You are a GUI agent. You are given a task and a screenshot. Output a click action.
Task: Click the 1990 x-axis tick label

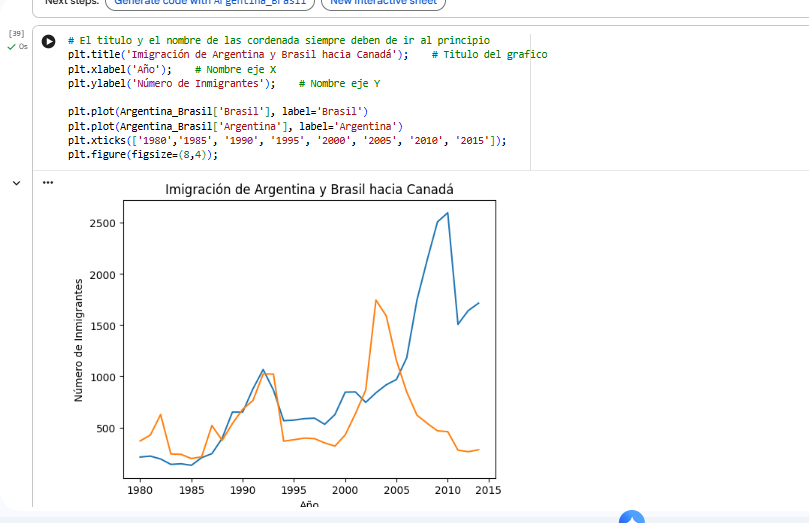coord(242,490)
